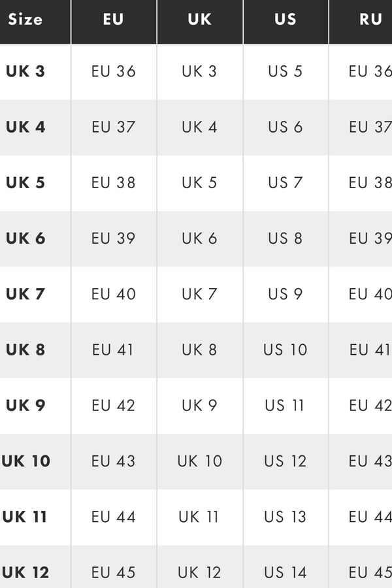Click the Size column header

click(x=25, y=20)
